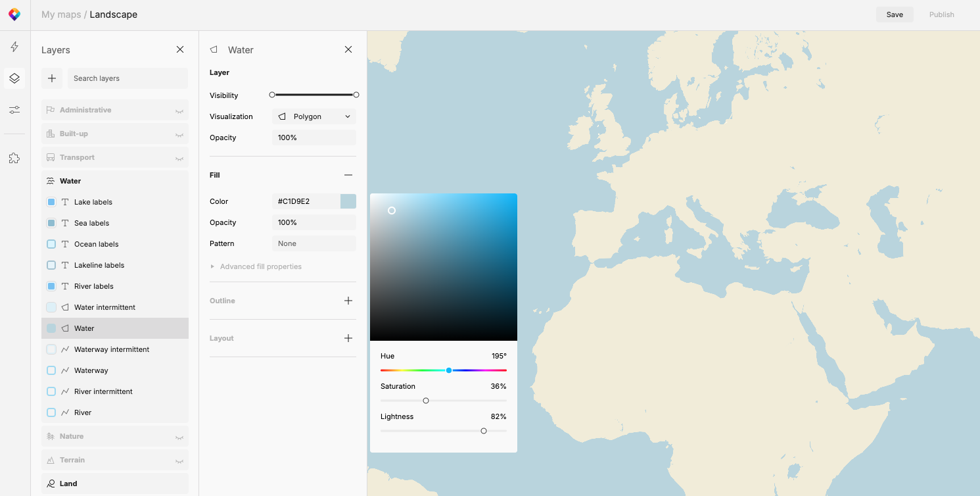Go to My maps breadcrumb link

(60, 14)
